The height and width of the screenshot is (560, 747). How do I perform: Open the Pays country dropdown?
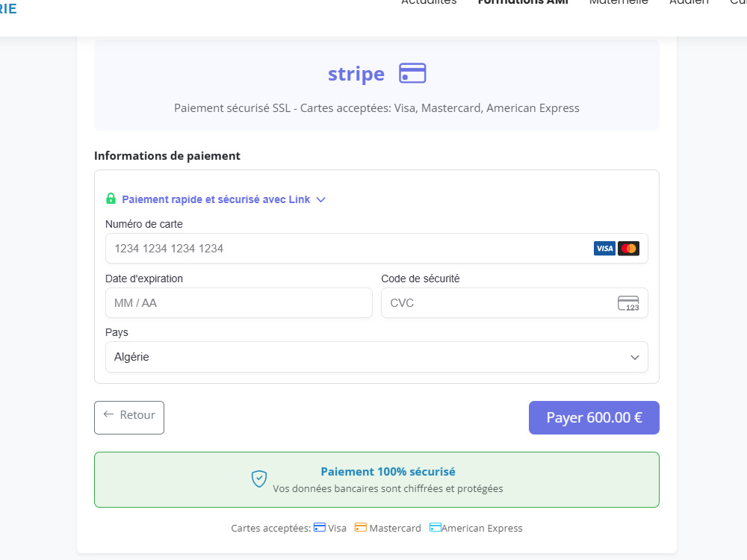point(376,357)
